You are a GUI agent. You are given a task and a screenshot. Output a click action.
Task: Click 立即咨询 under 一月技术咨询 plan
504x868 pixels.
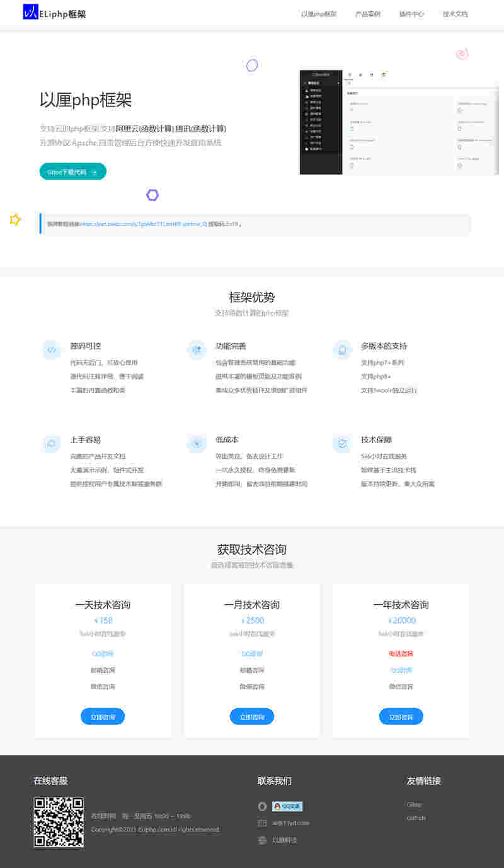[251, 716]
